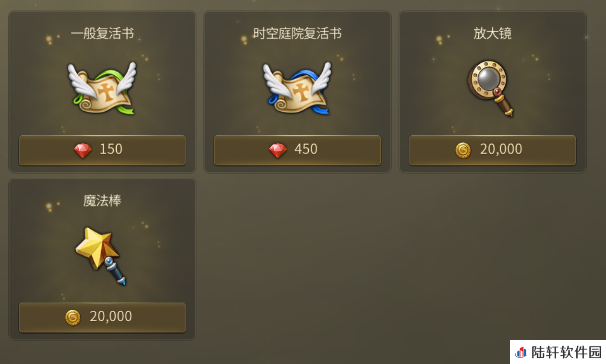Buy 一般复活书 for 150 gems

click(x=102, y=150)
